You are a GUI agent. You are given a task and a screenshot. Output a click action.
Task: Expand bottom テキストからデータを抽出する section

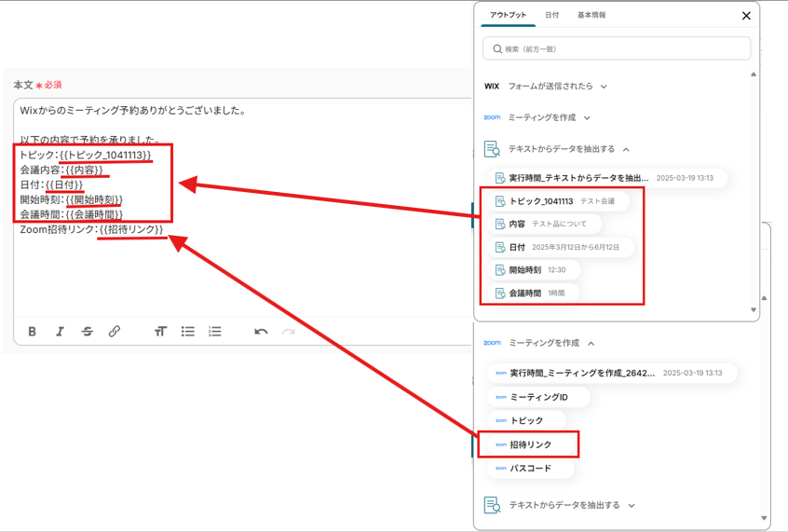(560, 505)
